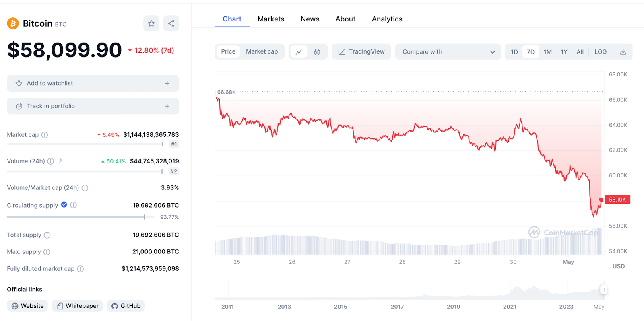Click plus icon on Add to watchlist
This screenshot has height=321, width=644.
click(167, 83)
